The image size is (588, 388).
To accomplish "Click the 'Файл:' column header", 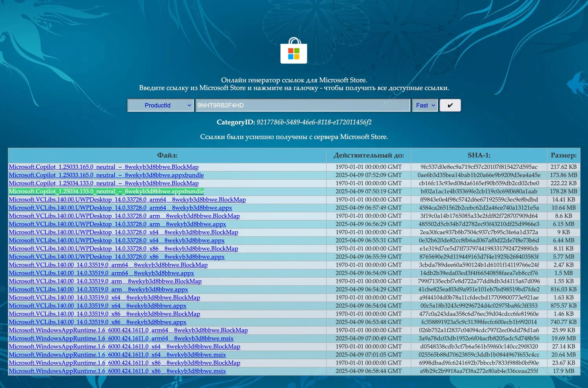I will [167, 155].
